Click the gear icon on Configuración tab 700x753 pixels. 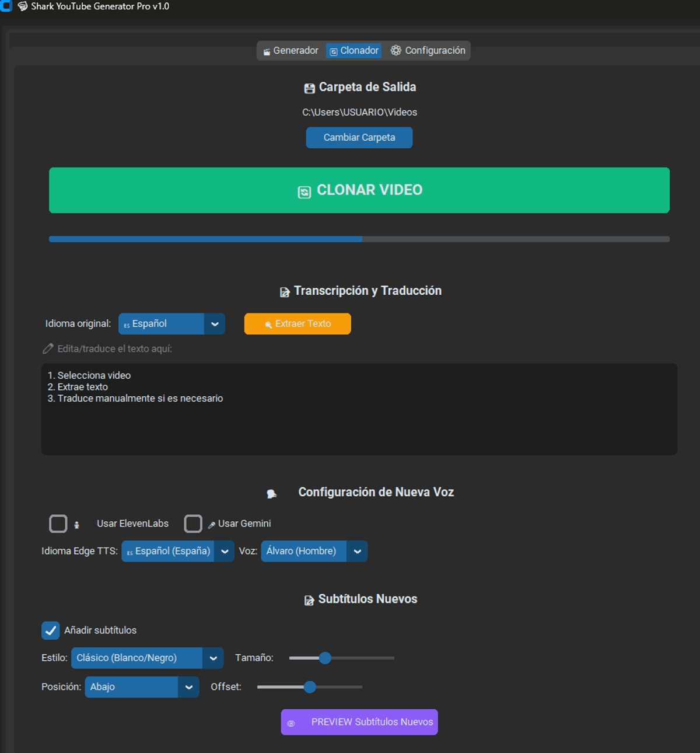pyautogui.click(x=395, y=51)
